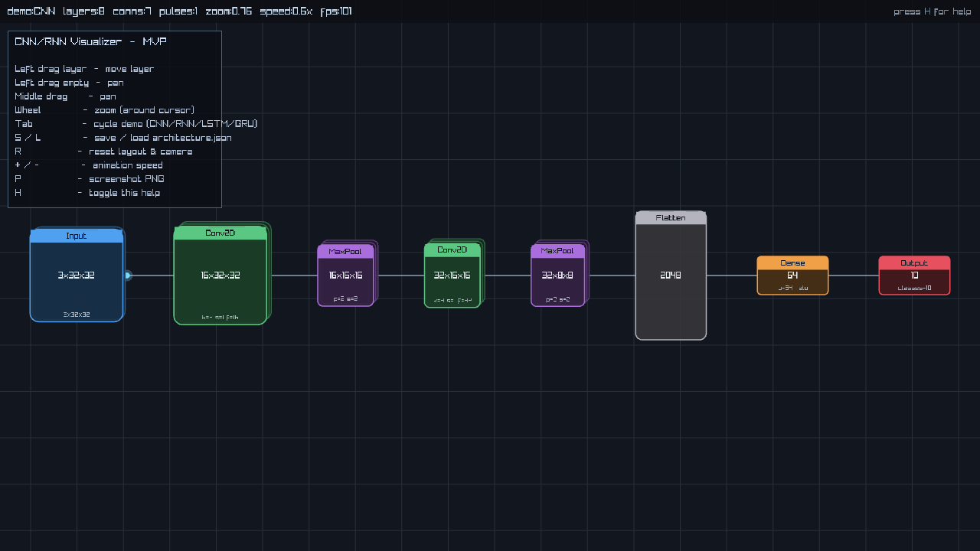Pick the Conv2D 32x16x16 layer node
Viewport: 980px width, 551px height.
pyautogui.click(x=452, y=275)
